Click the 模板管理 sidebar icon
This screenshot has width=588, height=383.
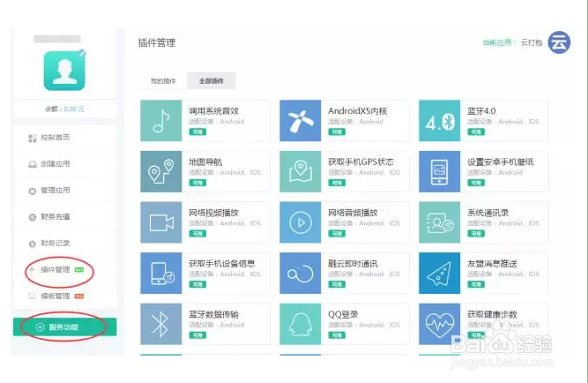point(33,297)
